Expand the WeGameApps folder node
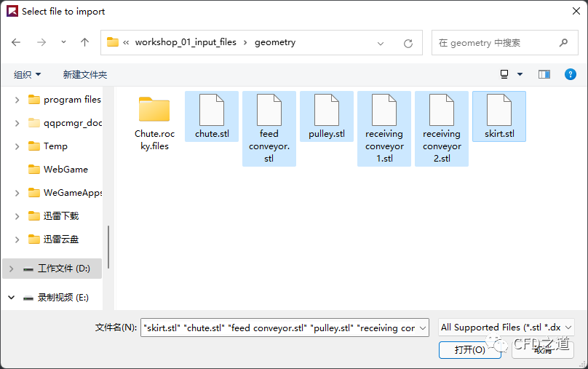The image size is (588, 369). (17, 193)
